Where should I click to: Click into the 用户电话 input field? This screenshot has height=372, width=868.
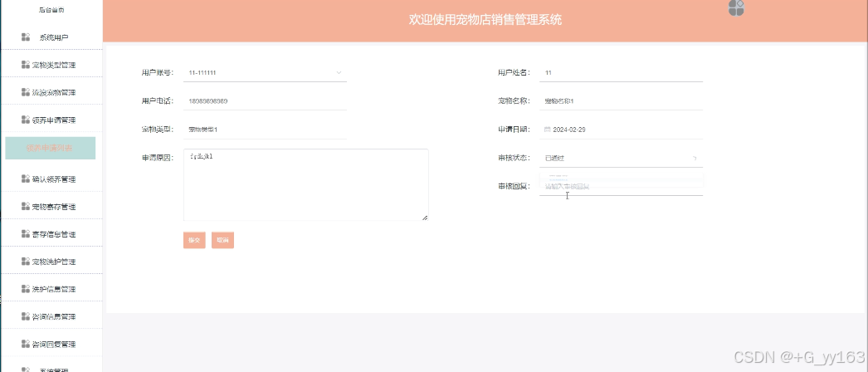265,100
